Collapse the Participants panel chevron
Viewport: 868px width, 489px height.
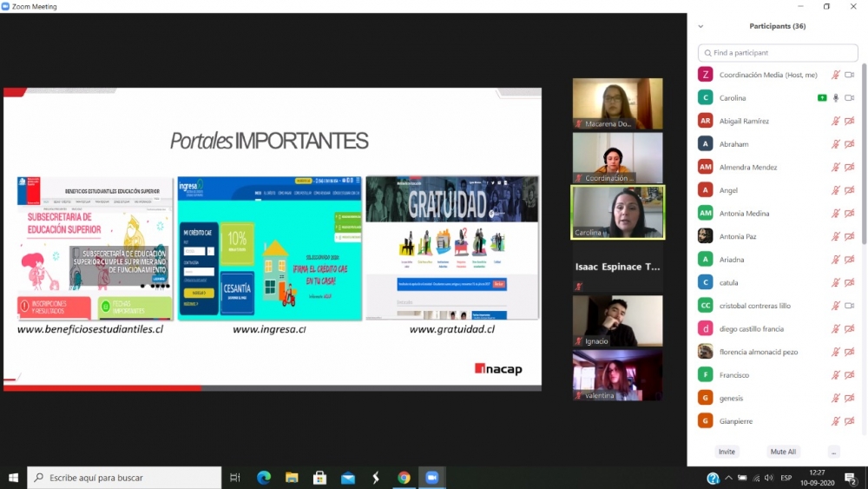click(700, 26)
